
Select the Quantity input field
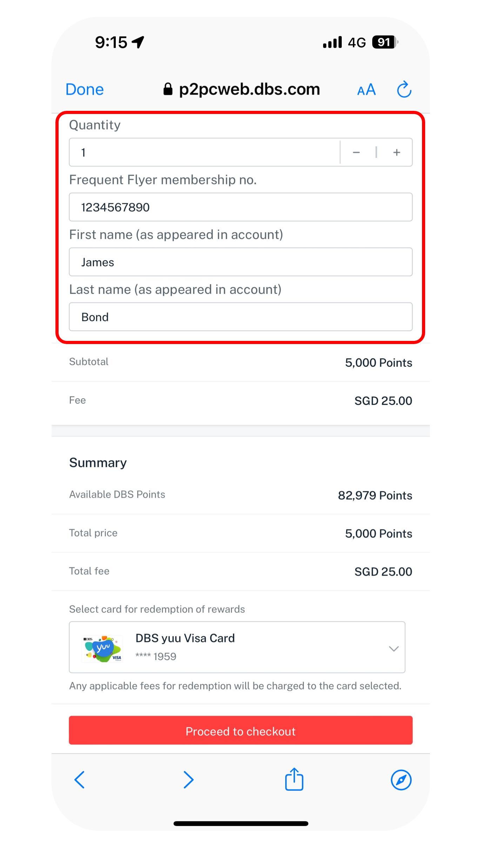click(x=205, y=152)
